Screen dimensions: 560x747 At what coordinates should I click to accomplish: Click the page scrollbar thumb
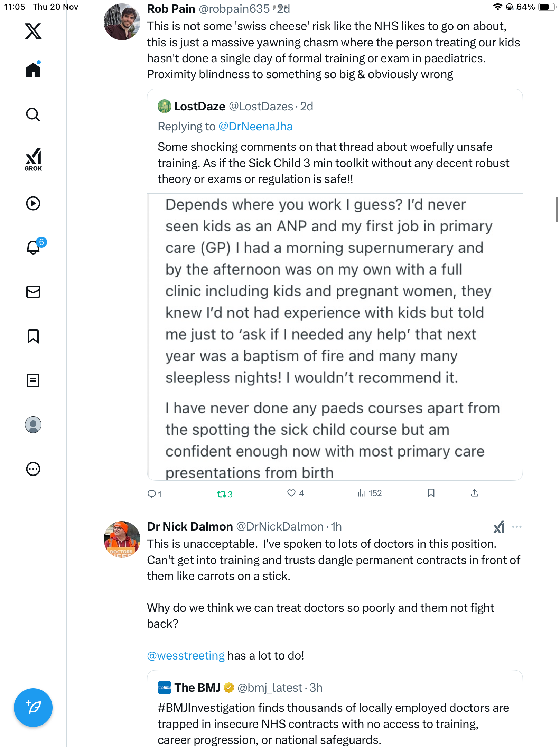pyautogui.click(x=556, y=209)
